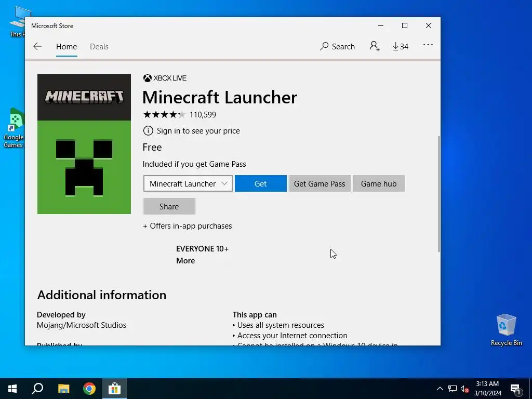Open the See more ellipsis menu
Image resolution: width=532 pixels, height=399 pixels.
click(428, 45)
